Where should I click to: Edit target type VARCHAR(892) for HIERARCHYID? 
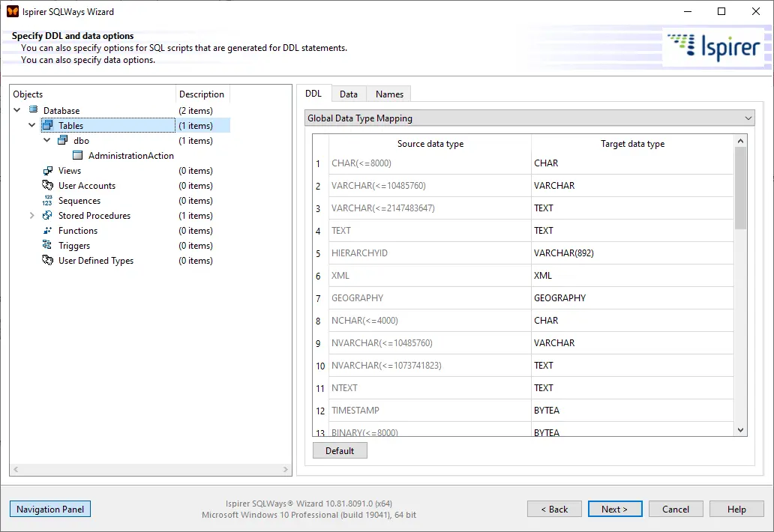click(632, 253)
